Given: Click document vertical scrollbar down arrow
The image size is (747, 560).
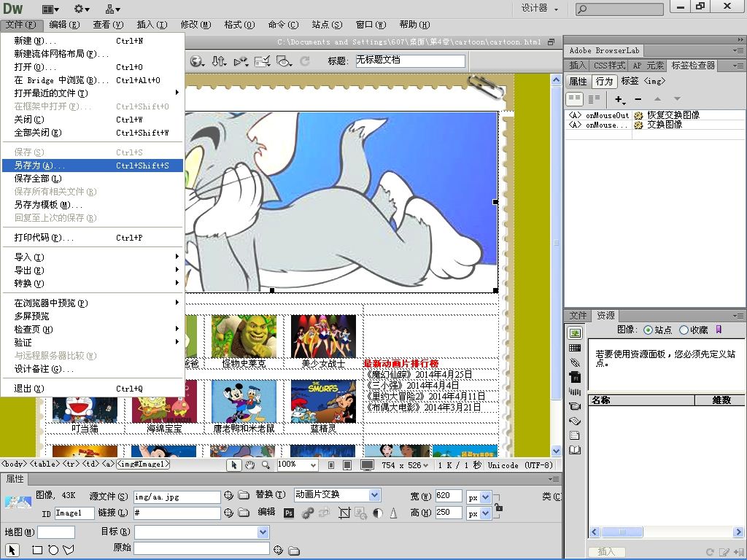Looking at the screenshot, I should [x=556, y=451].
